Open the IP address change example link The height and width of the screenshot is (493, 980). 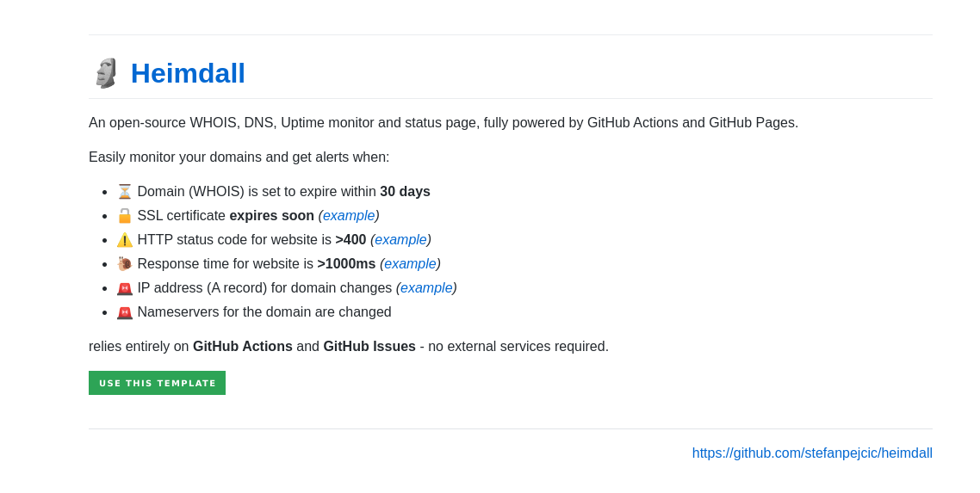pyautogui.click(x=426, y=288)
